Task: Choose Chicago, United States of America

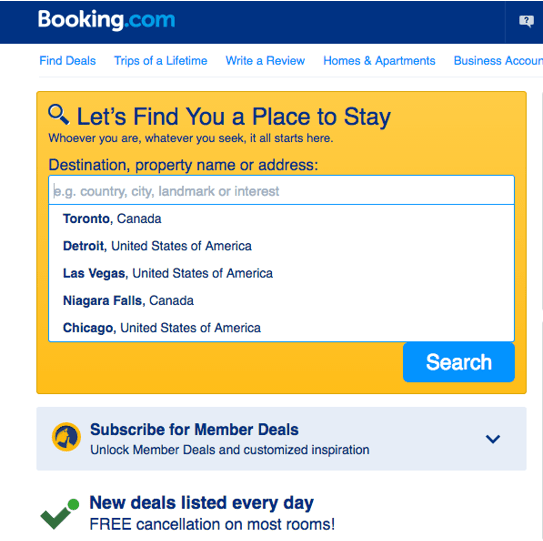Action: tap(281, 328)
